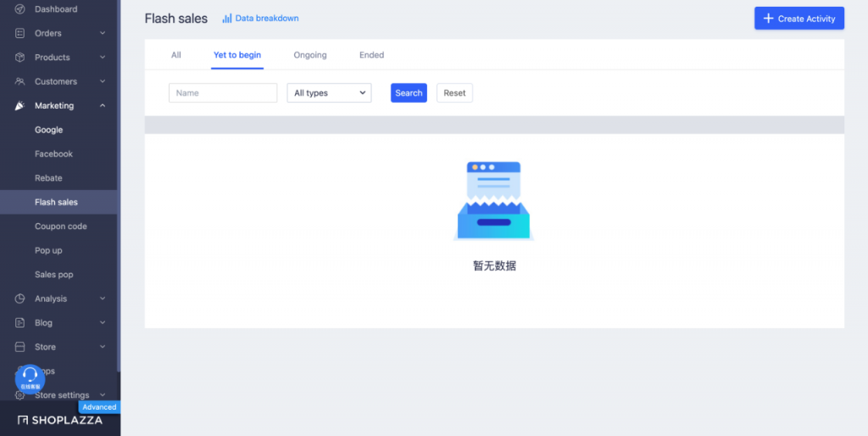The image size is (868, 436).
Task: Click the Data breakdown bar chart icon
Action: click(227, 19)
